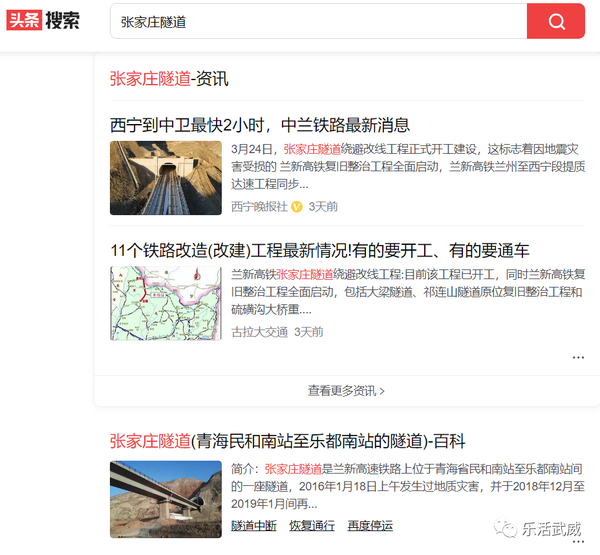Expand 查看更多资讯 link
This screenshot has width=600, height=555.
[x=346, y=391]
